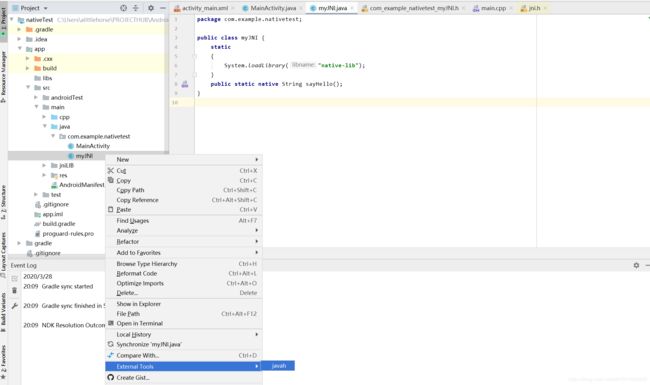Image resolution: width=650 pixels, height=385 pixels.
Task: Choose Show in Explorer
Action: (184, 304)
